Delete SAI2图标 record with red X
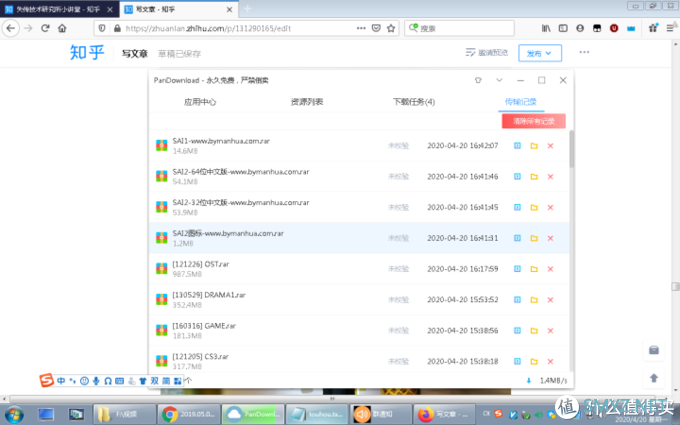This screenshot has width=680, height=425. coord(550,238)
